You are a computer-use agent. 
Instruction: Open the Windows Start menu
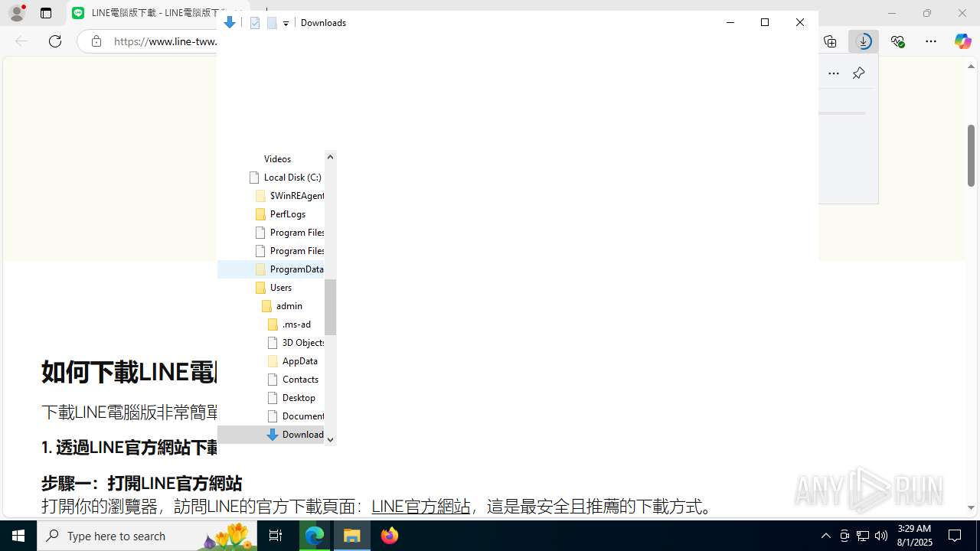point(18,536)
